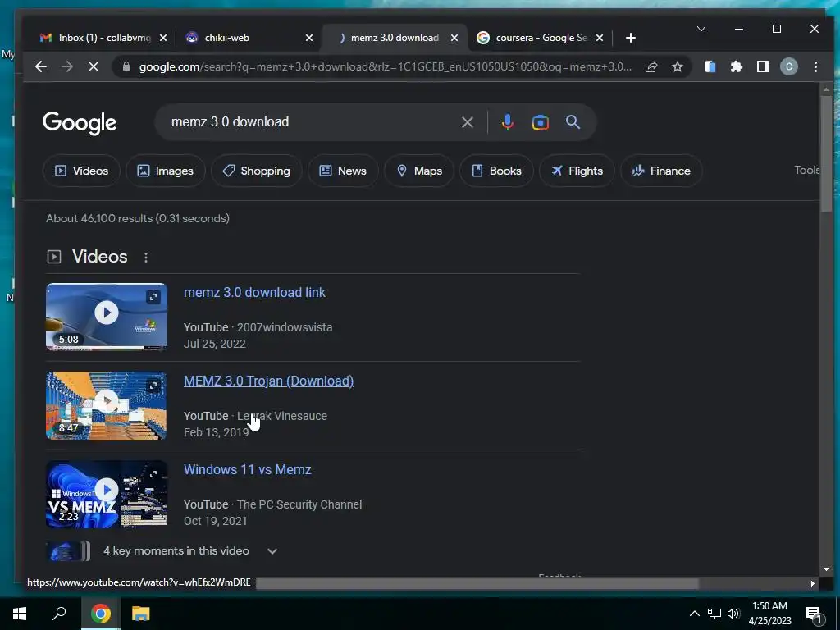Toggle the side panel icon
Viewport: 840px width, 630px height.
[x=763, y=66]
